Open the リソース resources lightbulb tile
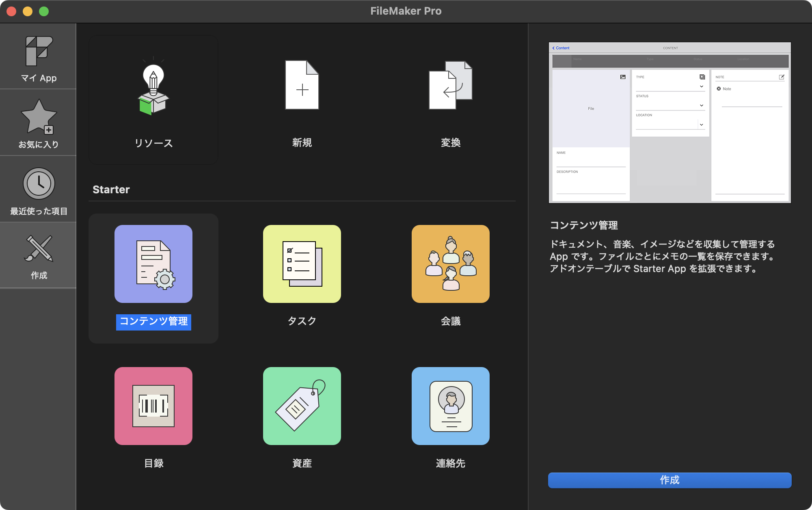Viewport: 812px width, 510px height. click(153, 100)
